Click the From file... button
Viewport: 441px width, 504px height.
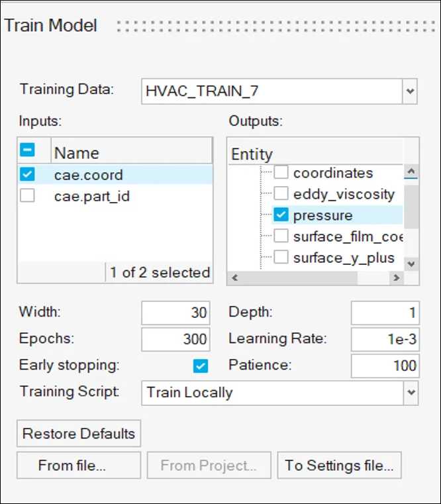pos(78,466)
